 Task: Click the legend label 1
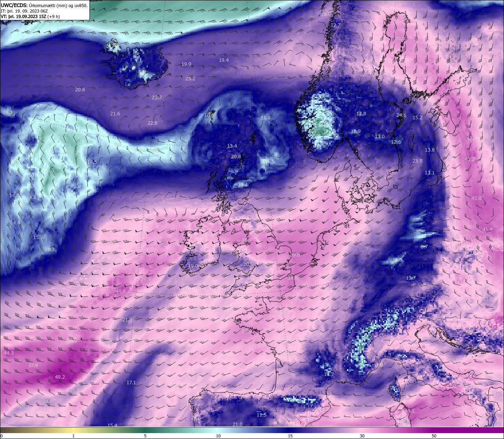73,436
